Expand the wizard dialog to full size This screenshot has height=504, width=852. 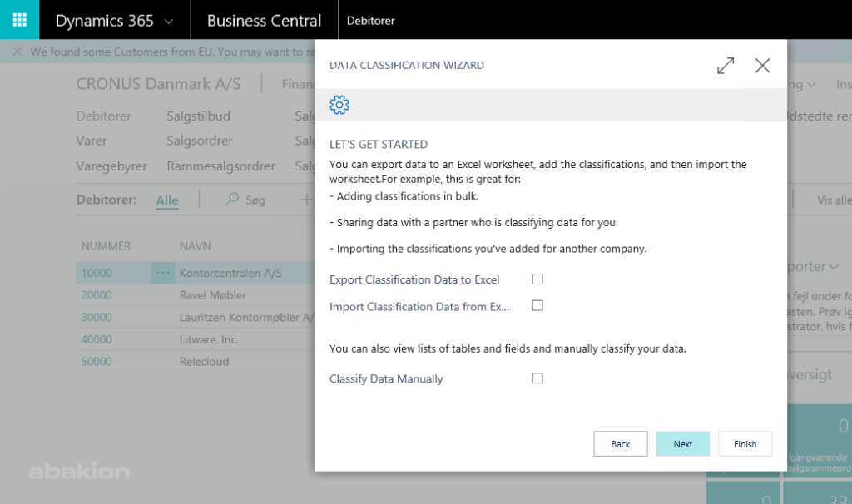coord(726,66)
